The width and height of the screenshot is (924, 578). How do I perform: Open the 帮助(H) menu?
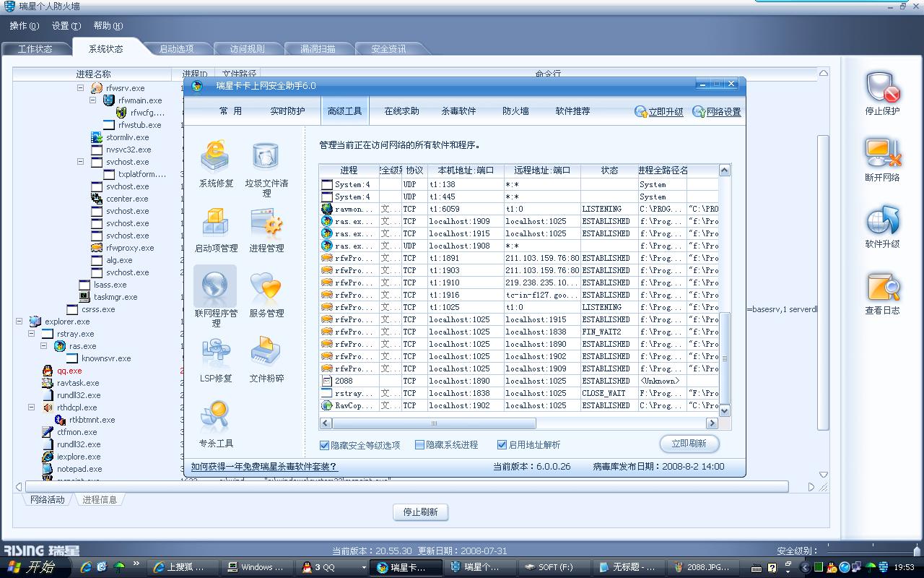[108, 26]
